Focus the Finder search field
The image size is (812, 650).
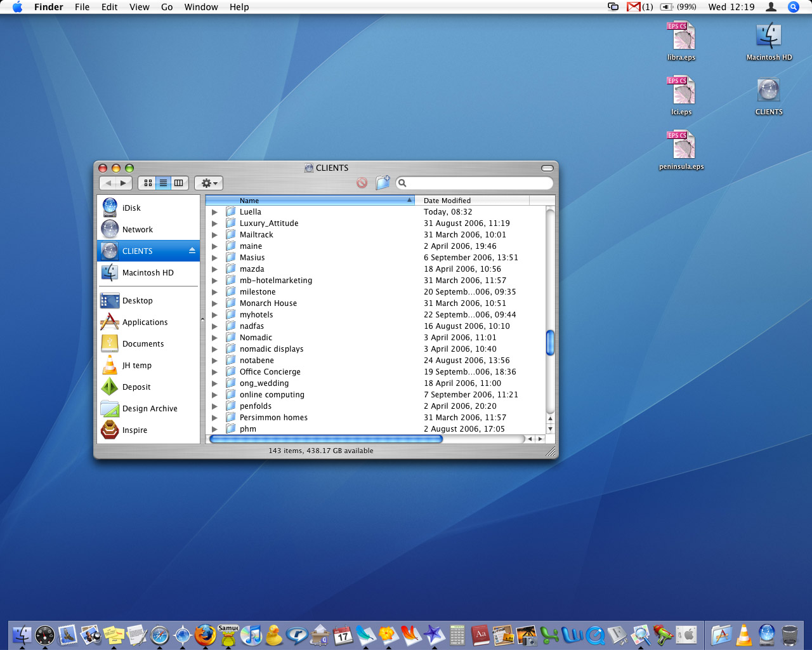click(x=474, y=183)
